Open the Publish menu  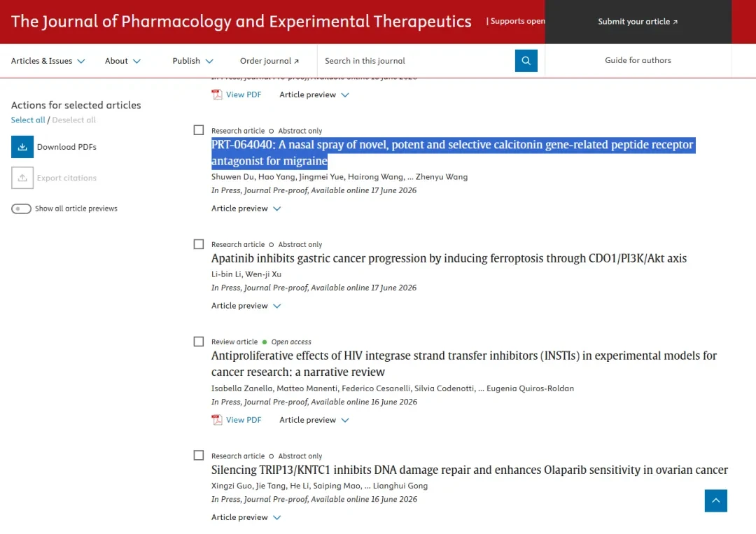[193, 61]
